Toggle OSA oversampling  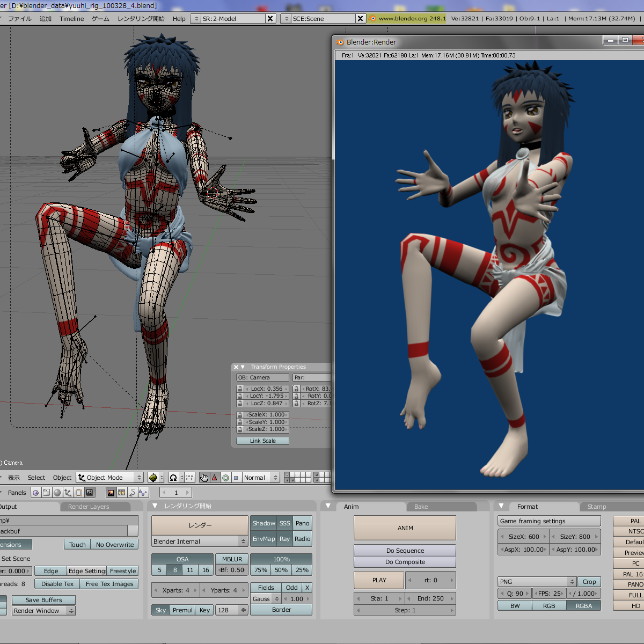(x=182, y=559)
